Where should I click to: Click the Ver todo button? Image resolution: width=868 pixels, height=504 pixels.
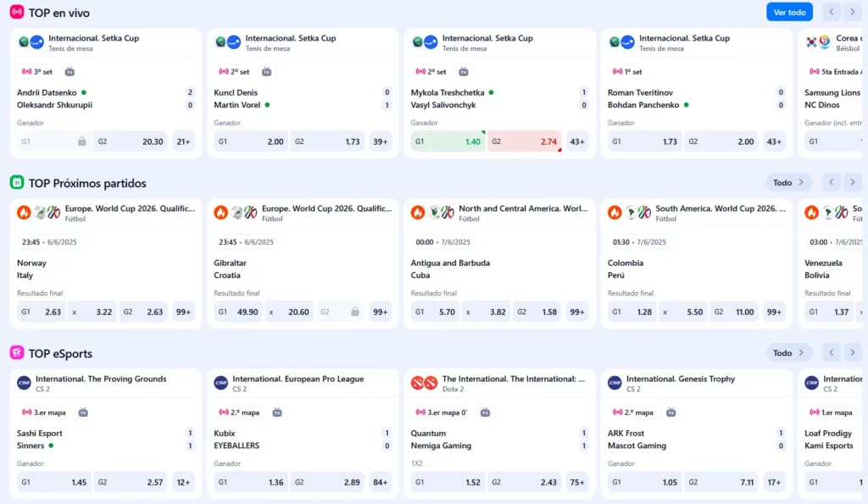788,12
